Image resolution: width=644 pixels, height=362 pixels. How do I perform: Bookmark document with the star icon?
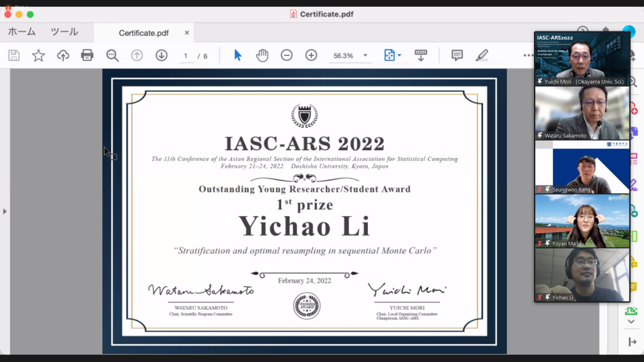(38, 55)
